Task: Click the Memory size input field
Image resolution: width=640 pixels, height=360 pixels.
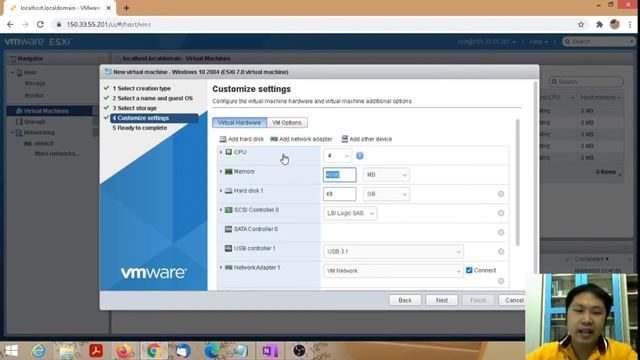Action: (339, 175)
